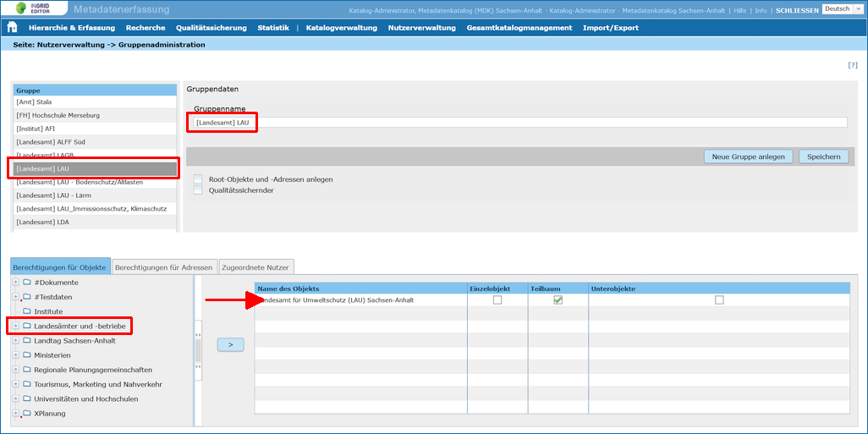Click the #Dokumente folder icon
This screenshot has width=868, height=434.
[x=26, y=283]
